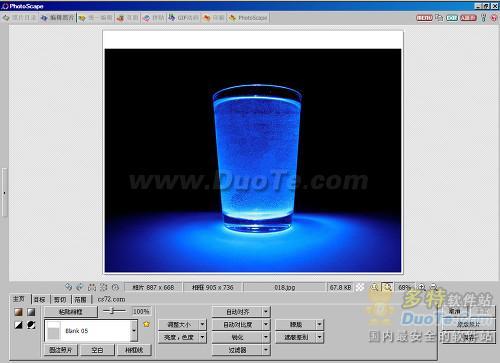The height and width of the screenshot is (363, 500).
Task: Toggle the checkered transparency icon
Action: coord(360,287)
